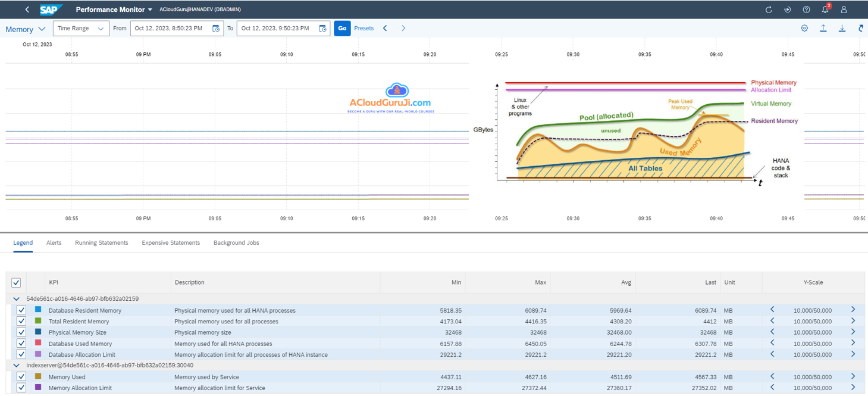Screen dimensions: 868x396
Task: Click the Database Used Memory color swatch
Action: [x=38, y=343]
